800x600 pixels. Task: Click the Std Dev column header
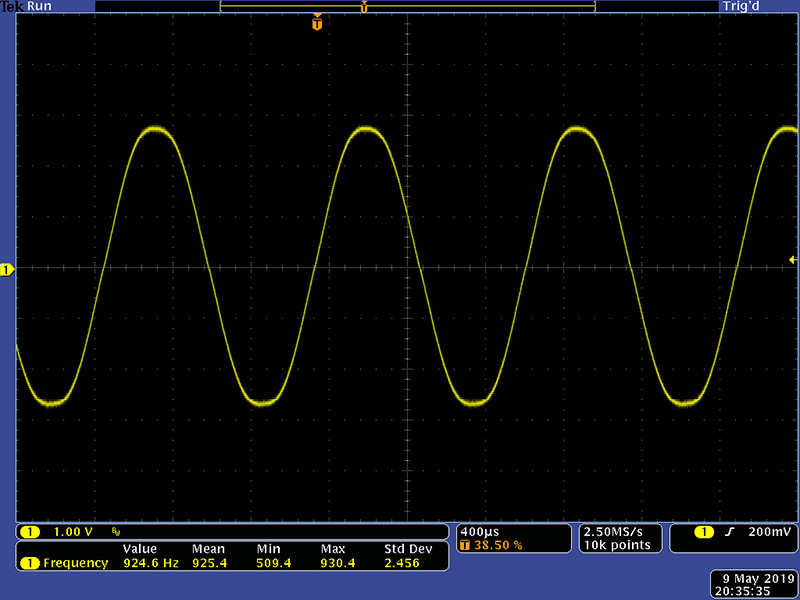pyautogui.click(x=407, y=549)
